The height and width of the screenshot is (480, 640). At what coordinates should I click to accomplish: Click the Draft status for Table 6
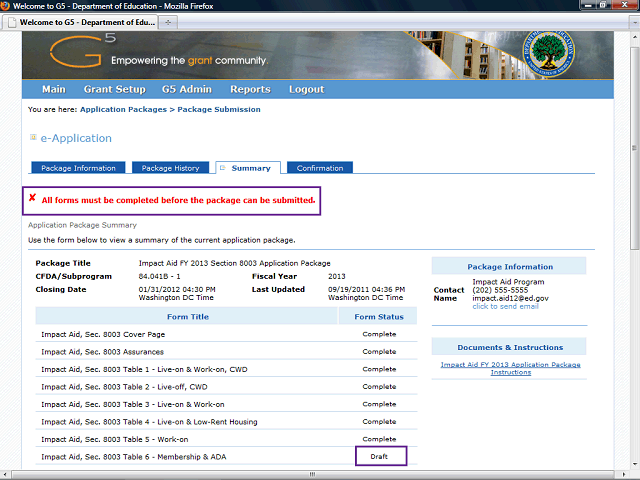click(x=379, y=456)
